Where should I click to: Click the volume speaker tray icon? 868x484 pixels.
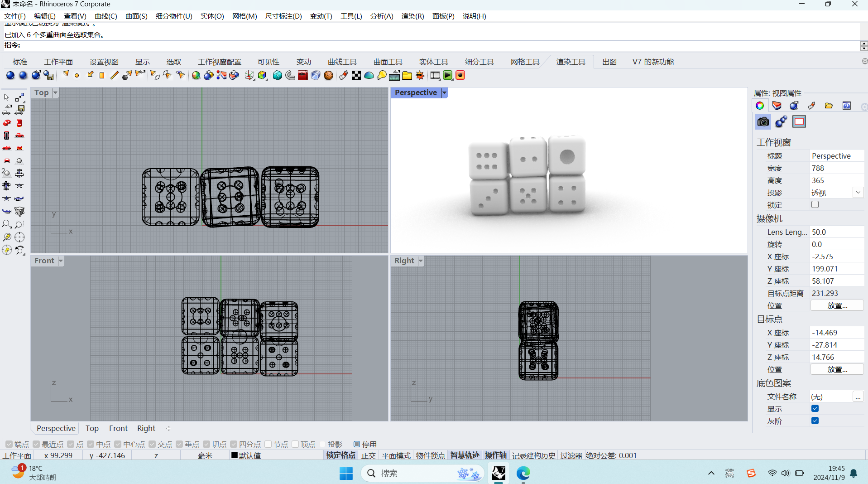[x=786, y=473]
